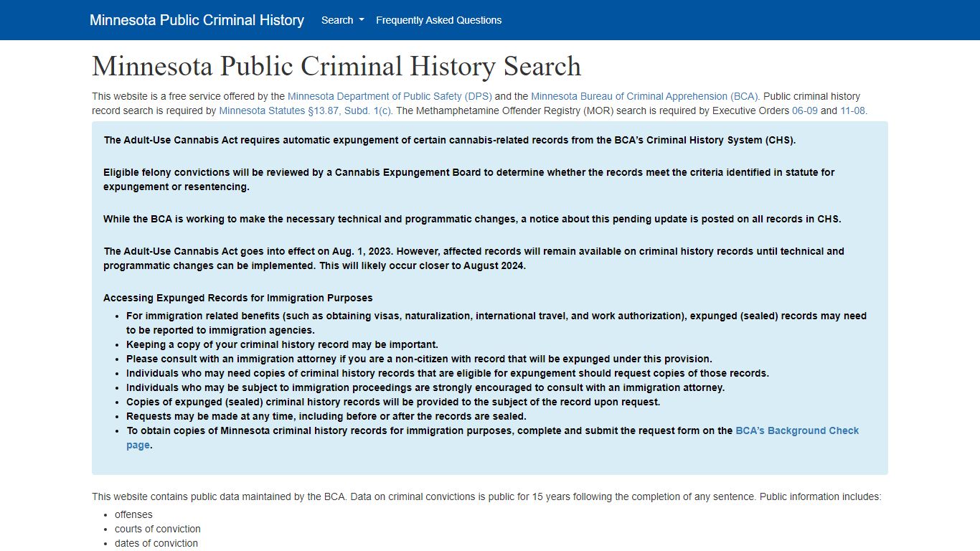This screenshot has width=980, height=551.
Task: Open Frequently Asked Questions
Action: (438, 20)
